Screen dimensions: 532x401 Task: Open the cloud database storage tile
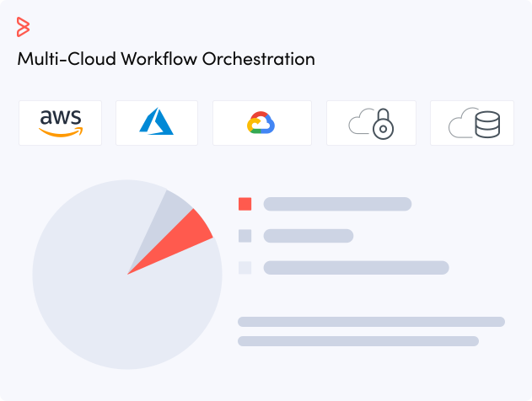pos(472,123)
